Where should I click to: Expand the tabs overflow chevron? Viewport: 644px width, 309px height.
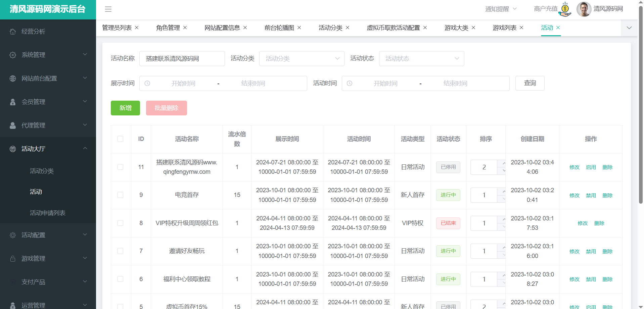(629, 28)
